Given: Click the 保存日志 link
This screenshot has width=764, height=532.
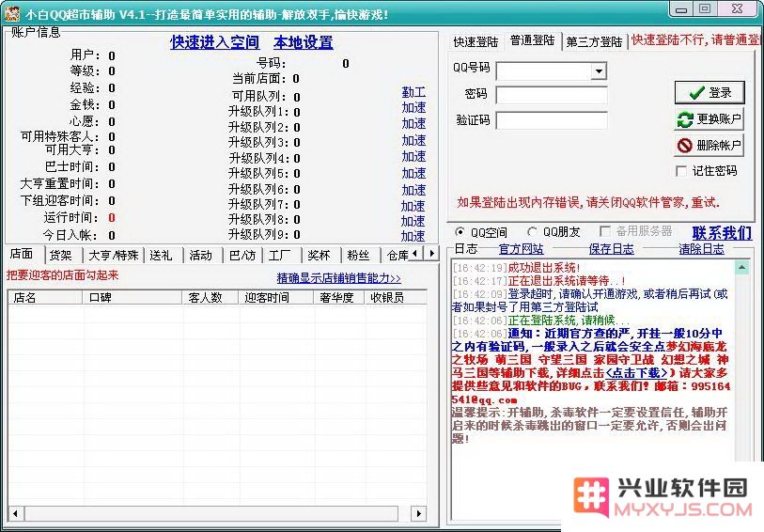Looking at the screenshot, I should tap(611, 249).
